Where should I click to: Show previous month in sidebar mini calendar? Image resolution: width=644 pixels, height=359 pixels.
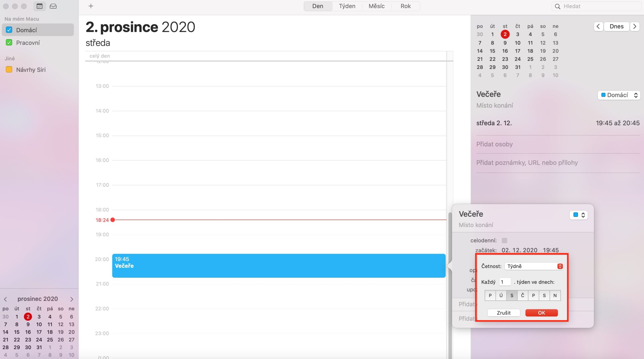coord(6,299)
